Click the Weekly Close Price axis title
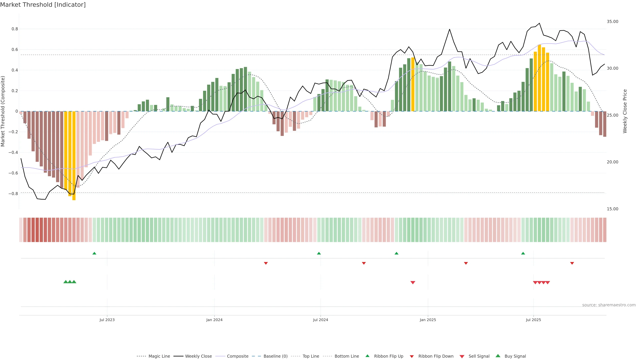 pos(625,111)
